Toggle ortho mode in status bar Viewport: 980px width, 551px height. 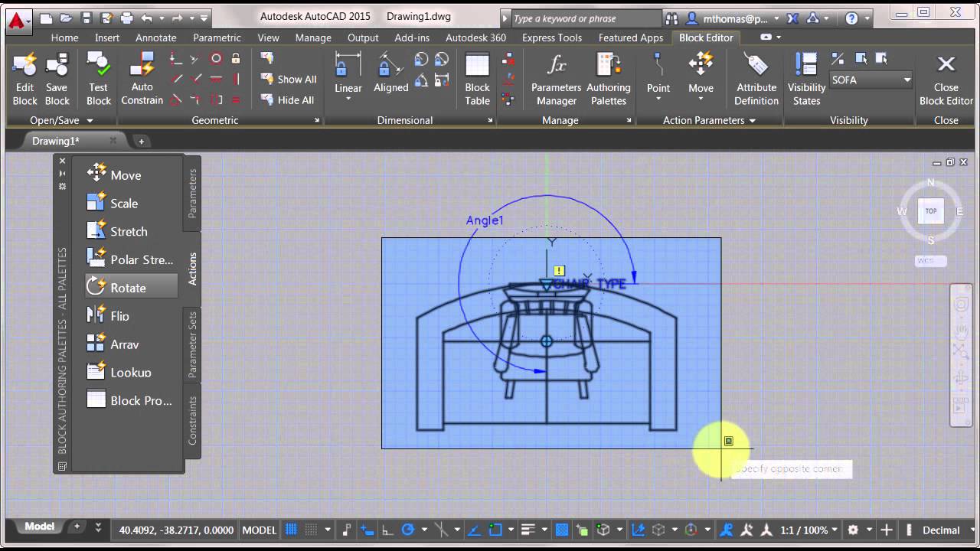388,530
